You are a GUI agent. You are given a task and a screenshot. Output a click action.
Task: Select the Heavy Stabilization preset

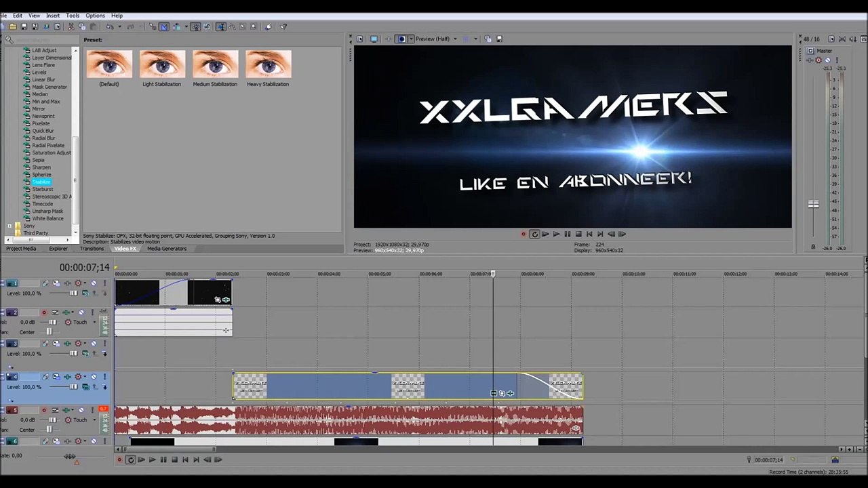(268, 68)
